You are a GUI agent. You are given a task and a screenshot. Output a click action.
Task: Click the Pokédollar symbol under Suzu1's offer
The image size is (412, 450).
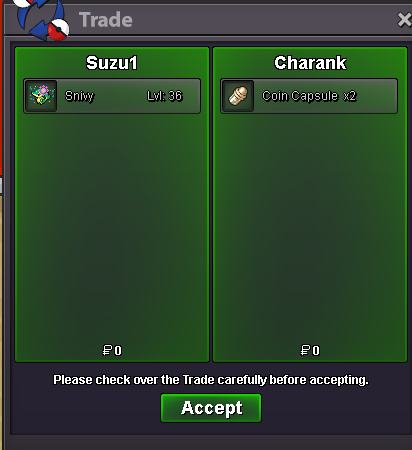(x=107, y=350)
